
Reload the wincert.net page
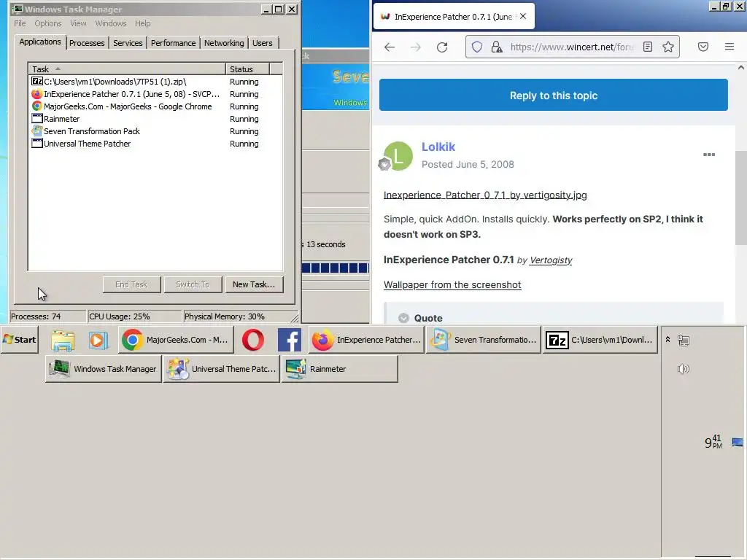click(442, 47)
